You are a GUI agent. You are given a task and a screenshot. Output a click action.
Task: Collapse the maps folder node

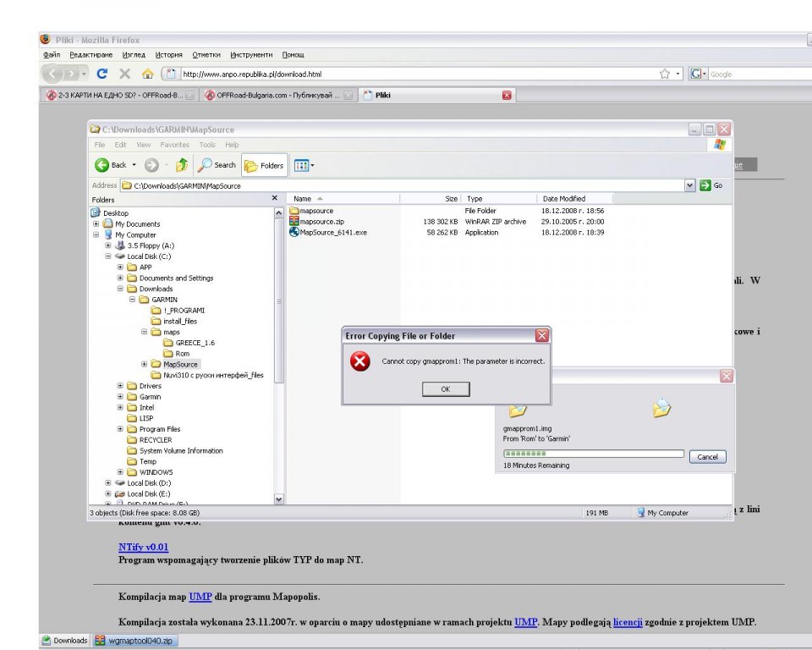coord(144,332)
